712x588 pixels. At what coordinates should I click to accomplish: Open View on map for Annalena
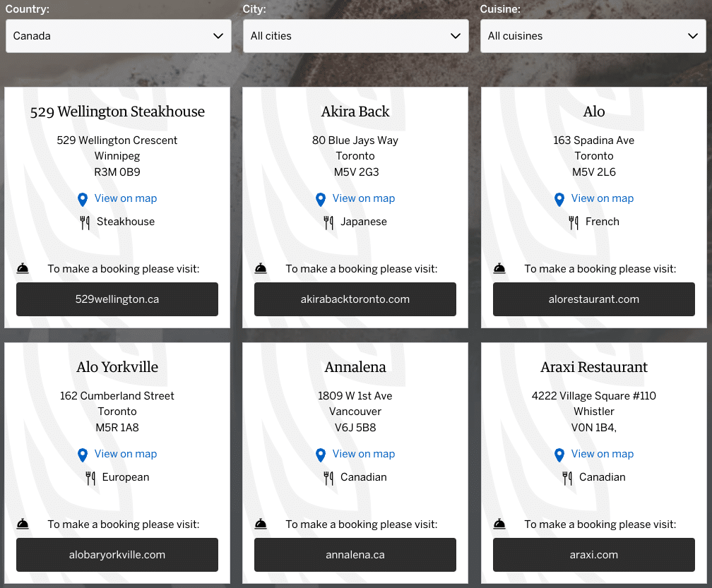(363, 454)
